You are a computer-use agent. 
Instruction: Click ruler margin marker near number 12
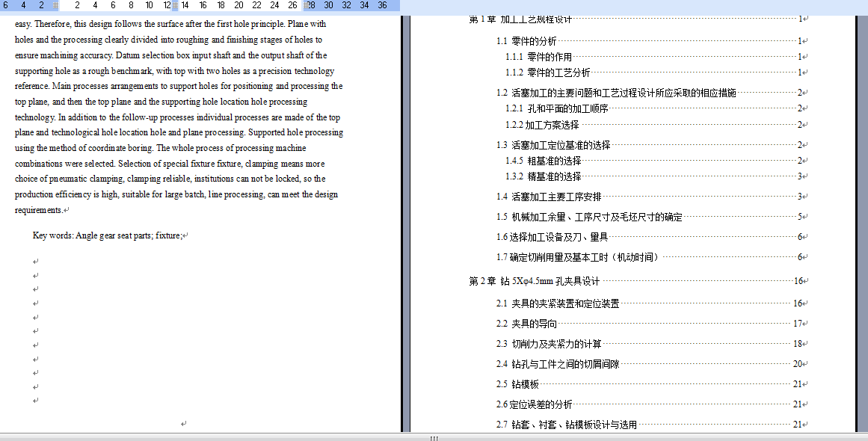[x=175, y=5]
